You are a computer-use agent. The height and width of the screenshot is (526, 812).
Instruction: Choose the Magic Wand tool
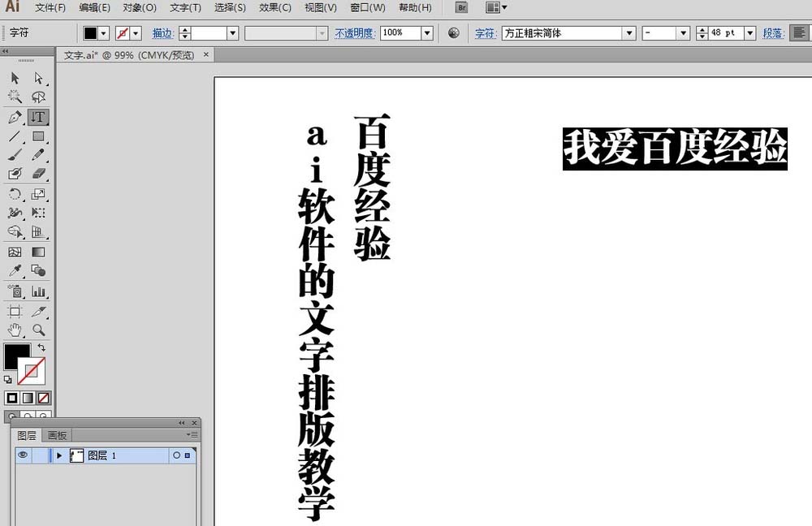(x=15, y=97)
